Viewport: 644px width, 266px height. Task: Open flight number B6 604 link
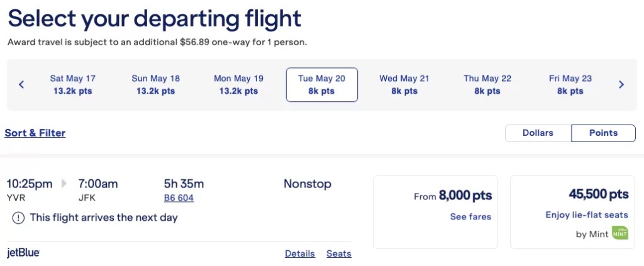[x=179, y=198]
